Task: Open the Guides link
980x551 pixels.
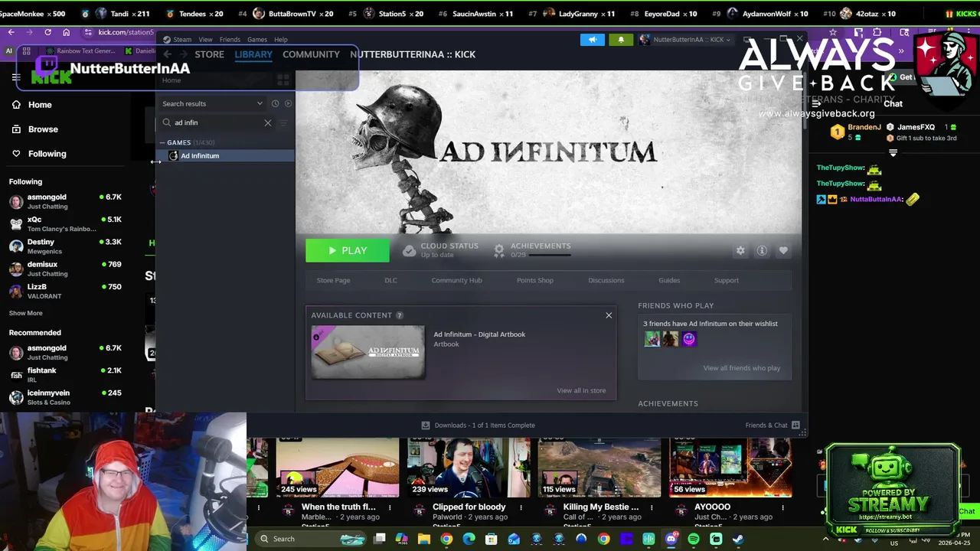Action: pos(669,280)
